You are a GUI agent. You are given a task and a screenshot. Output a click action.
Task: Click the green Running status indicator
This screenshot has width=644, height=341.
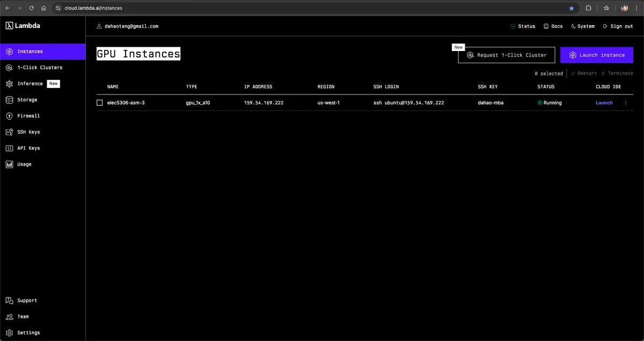540,103
